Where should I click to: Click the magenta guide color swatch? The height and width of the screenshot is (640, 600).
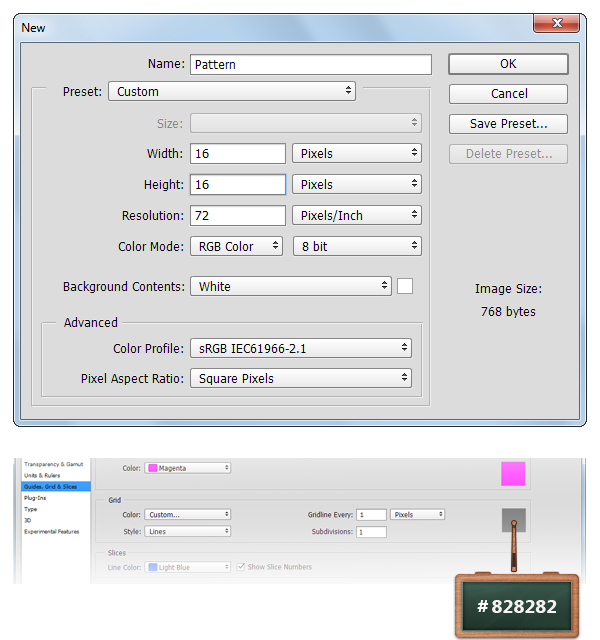click(513, 473)
